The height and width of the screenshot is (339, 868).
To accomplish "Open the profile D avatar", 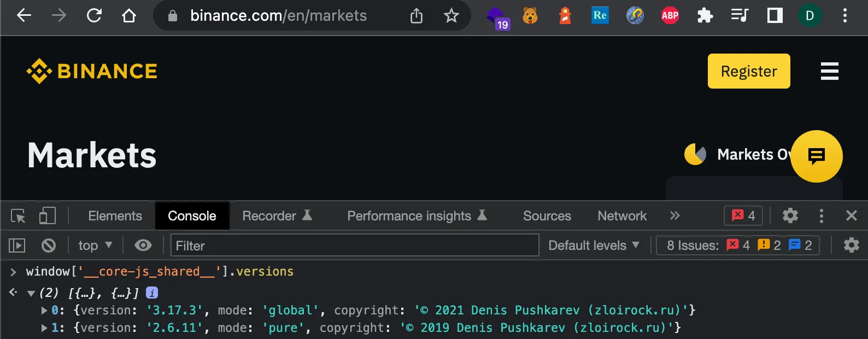I will [x=810, y=16].
